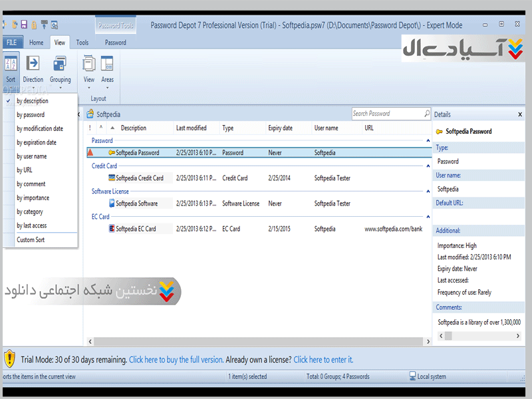The image size is (532, 399).
Task: Click the Sort button in the ribbon
Action: 11,69
